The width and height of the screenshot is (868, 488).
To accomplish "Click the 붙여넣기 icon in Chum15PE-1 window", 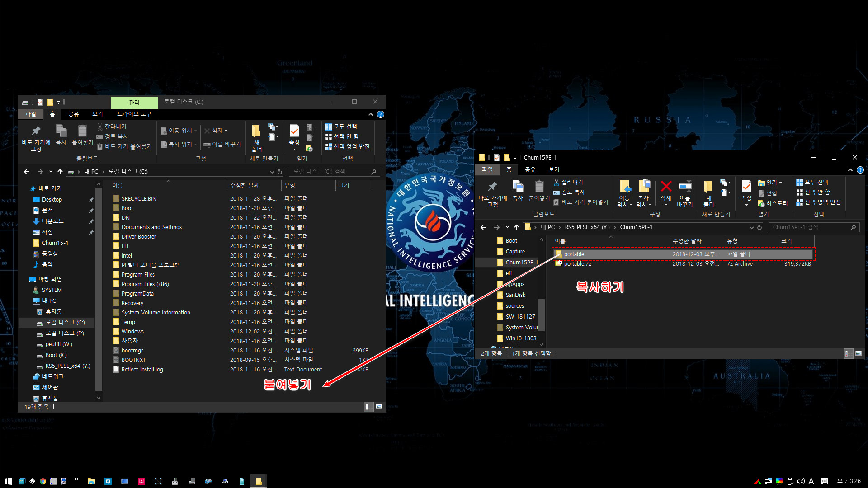I will coord(539,191).
